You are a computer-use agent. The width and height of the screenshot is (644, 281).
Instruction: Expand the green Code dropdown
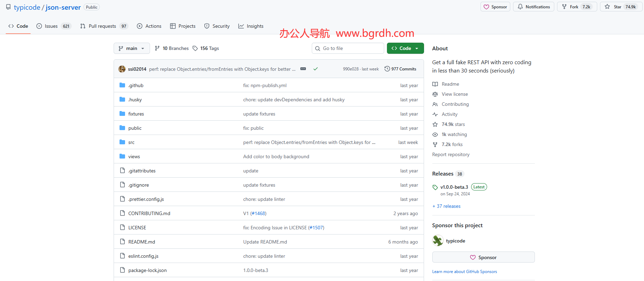tap(405, 48)
